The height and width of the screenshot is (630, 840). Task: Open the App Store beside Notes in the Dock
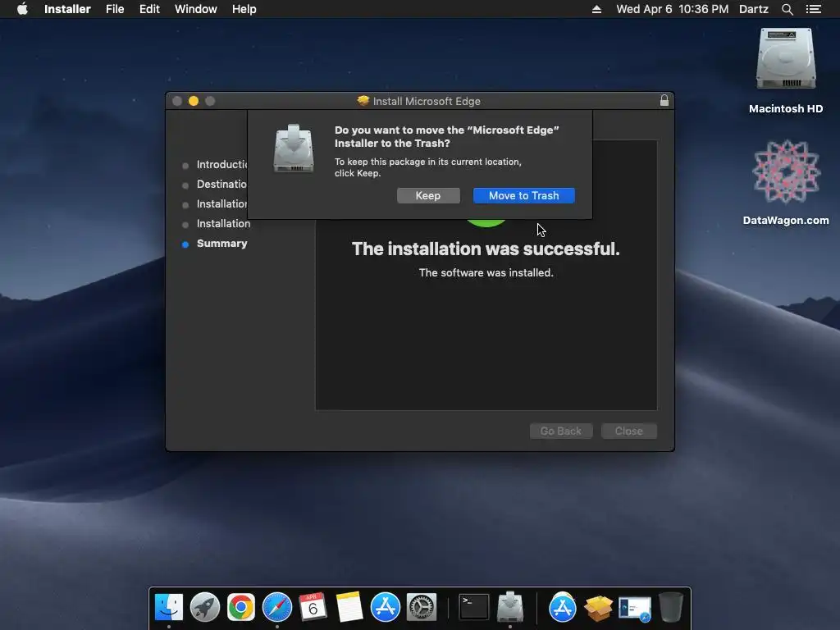click(386, 607)
